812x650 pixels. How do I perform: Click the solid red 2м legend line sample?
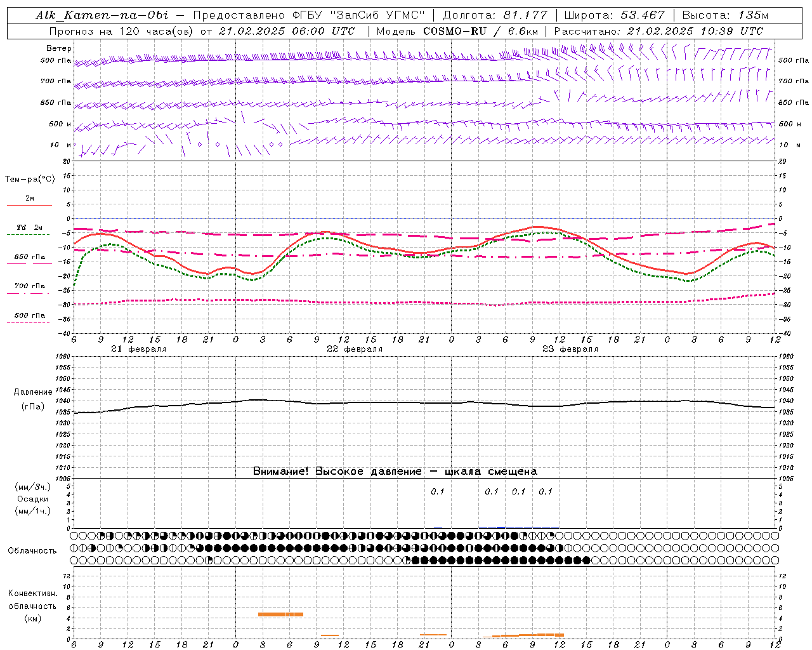(x=29, y=205)
